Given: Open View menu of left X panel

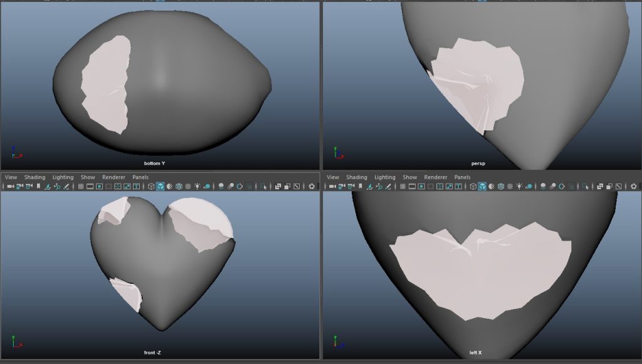Looking at the screenshot, I should (333, 177).
